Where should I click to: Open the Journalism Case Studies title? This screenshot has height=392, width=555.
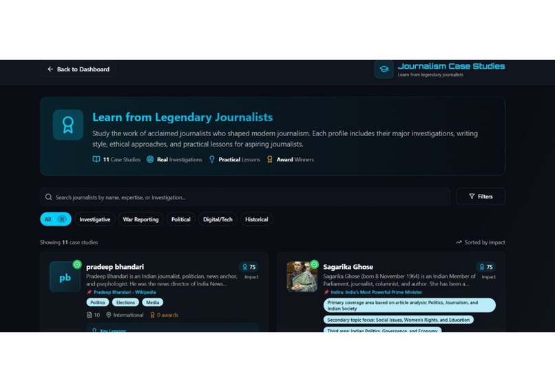point(451,66)
